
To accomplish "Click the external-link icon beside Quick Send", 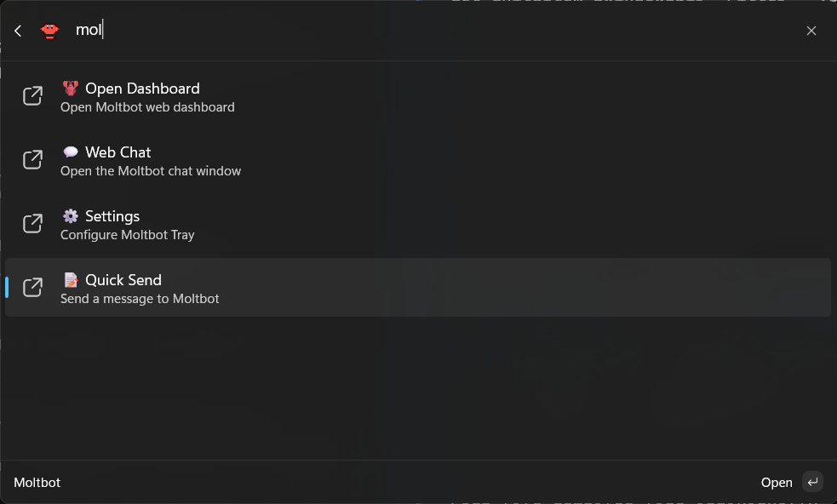I will pos(32,288).
